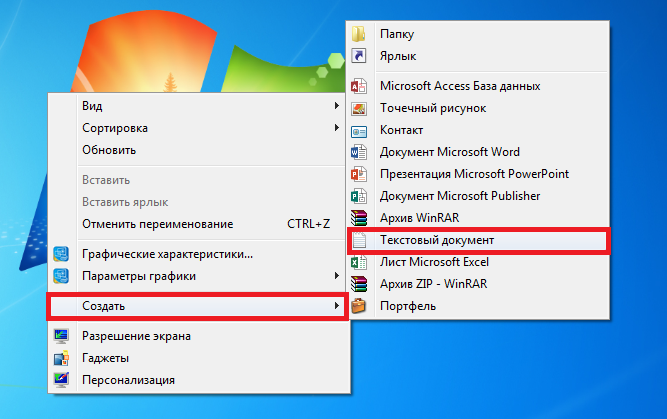
Task: Select Отменить переименование menu entry
Action: (198, 224)
